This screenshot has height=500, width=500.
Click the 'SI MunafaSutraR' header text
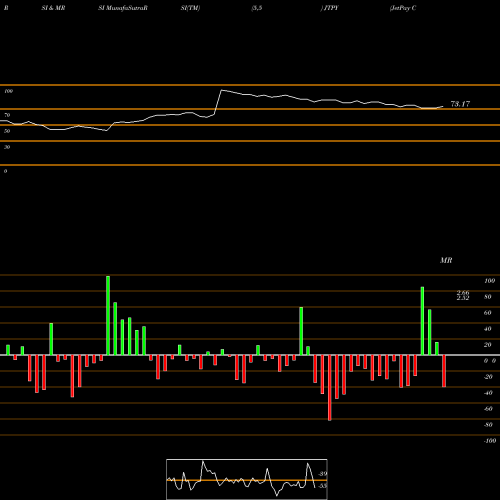point(123,8)
